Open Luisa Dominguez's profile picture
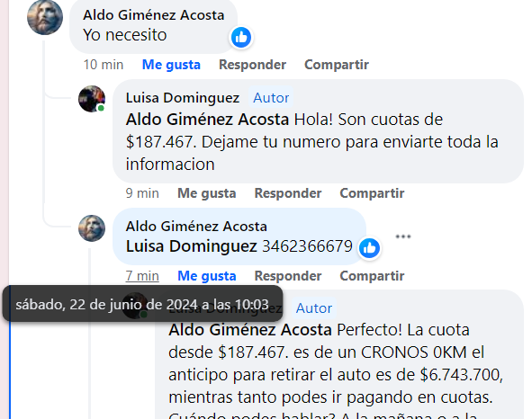This screenshot has width=532, height=419. point(92,99)
